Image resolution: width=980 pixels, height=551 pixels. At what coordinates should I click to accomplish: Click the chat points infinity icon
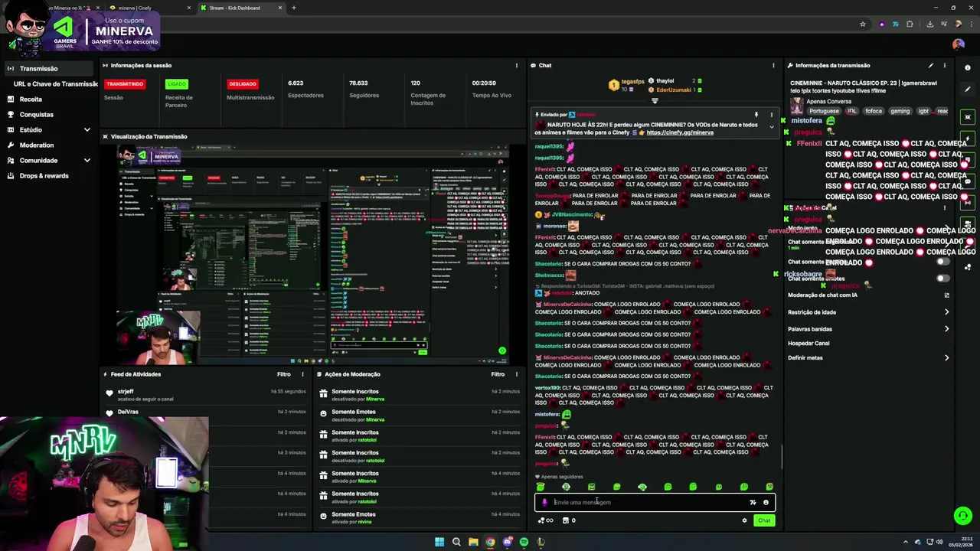click(545, 520)
